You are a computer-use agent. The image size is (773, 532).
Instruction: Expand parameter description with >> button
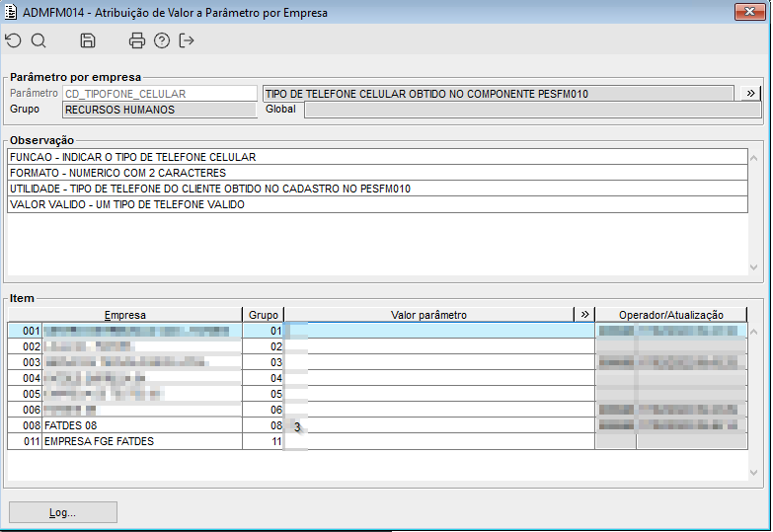point(750,93)
